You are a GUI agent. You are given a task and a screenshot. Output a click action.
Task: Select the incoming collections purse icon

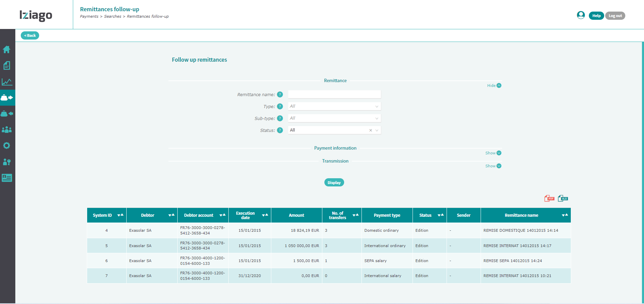click(x=7, y=113)
